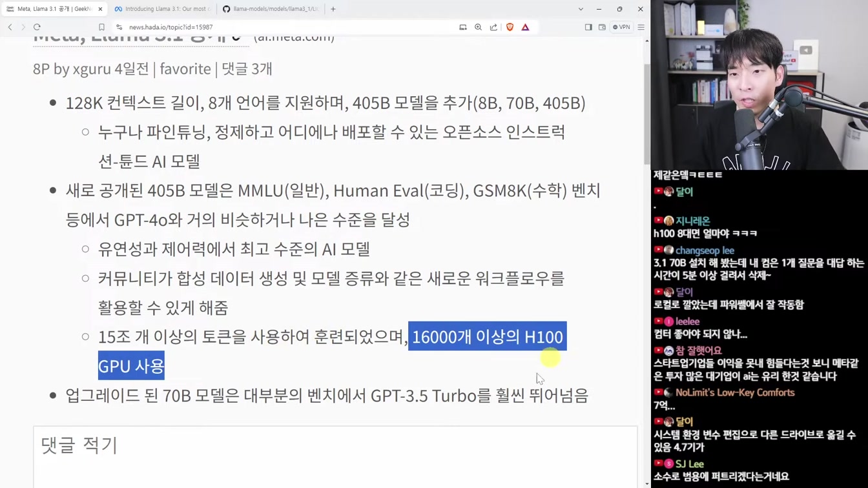
Task: Toggle the browser sidebar panel
Action: point(588,27)
